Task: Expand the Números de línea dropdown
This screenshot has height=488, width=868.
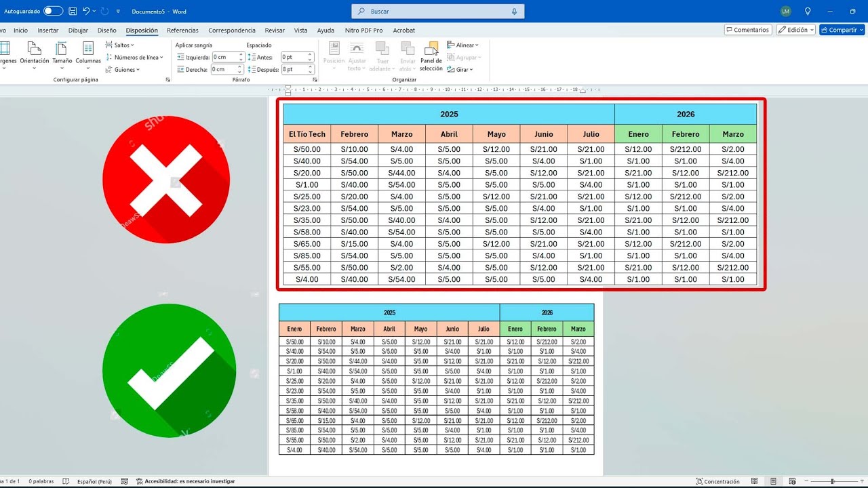Action: tap(134, 58)
